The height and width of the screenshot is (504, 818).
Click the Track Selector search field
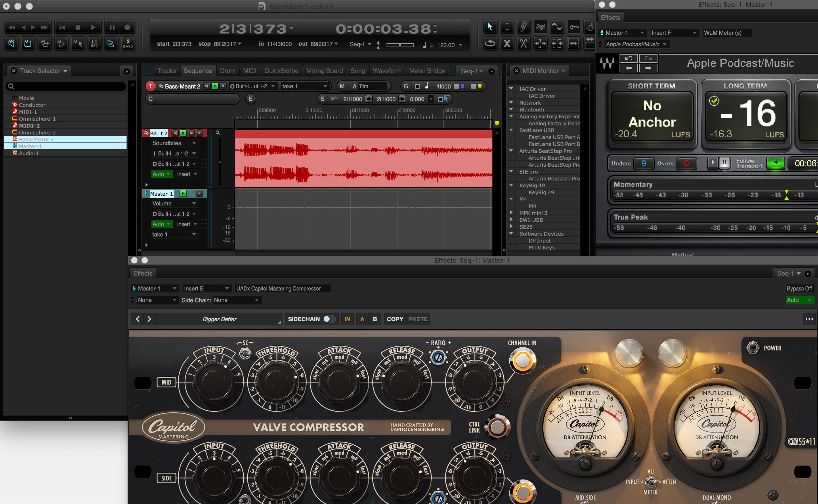point(66,86)
